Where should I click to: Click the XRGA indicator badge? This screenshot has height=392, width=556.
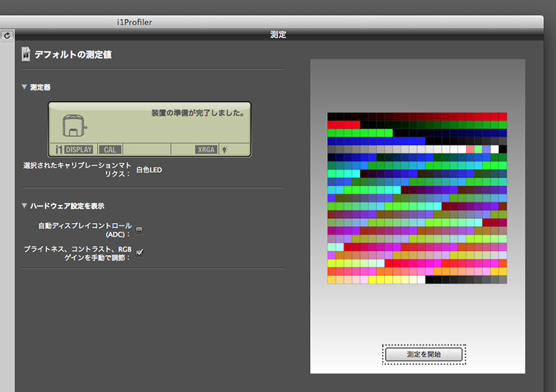pos(207,150)
